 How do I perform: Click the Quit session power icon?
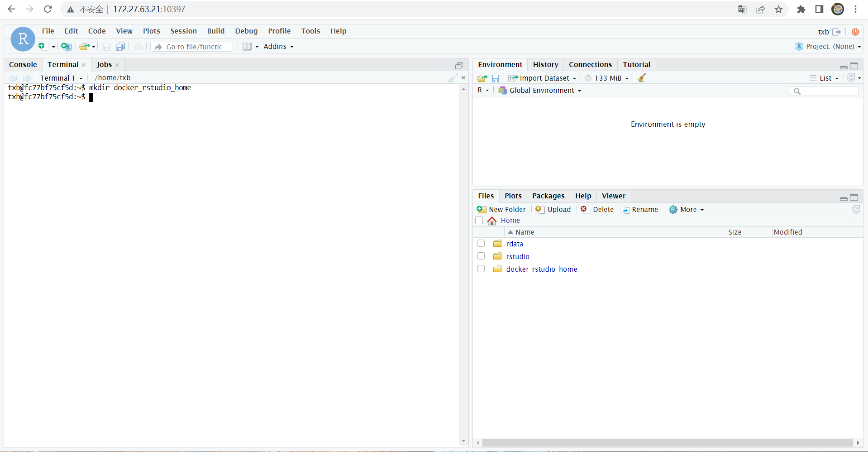point(855,32)
